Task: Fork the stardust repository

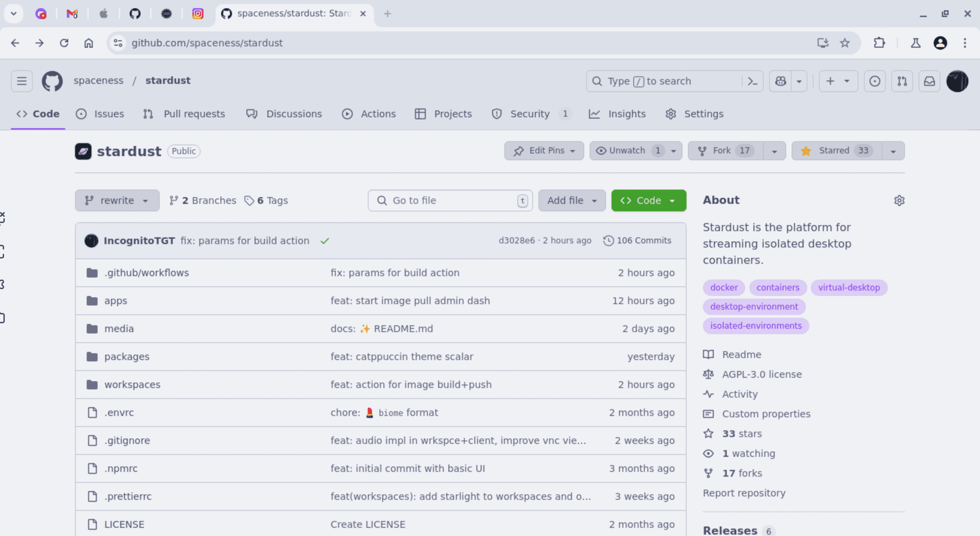Action: coord(725,150)
